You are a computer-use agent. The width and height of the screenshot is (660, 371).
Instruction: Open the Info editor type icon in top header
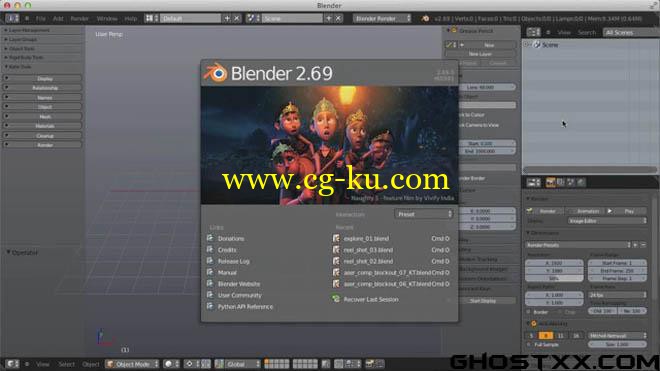pos(12,19)
